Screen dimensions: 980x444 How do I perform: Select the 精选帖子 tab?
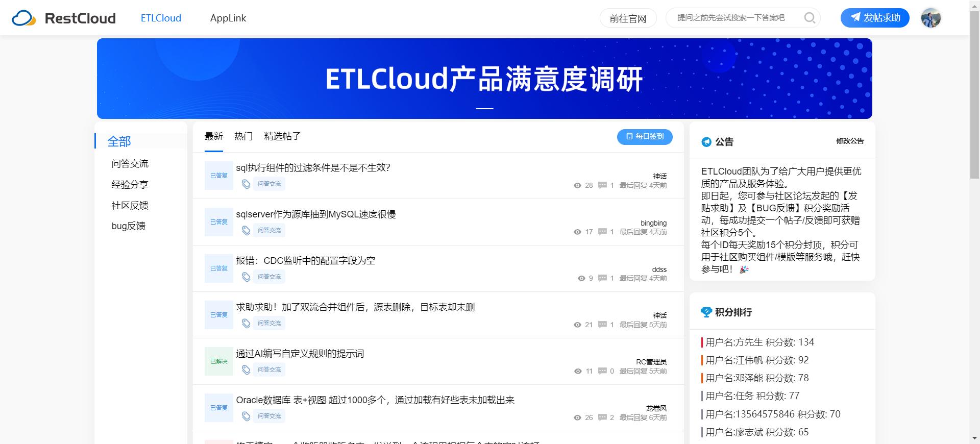click(282, 136)
